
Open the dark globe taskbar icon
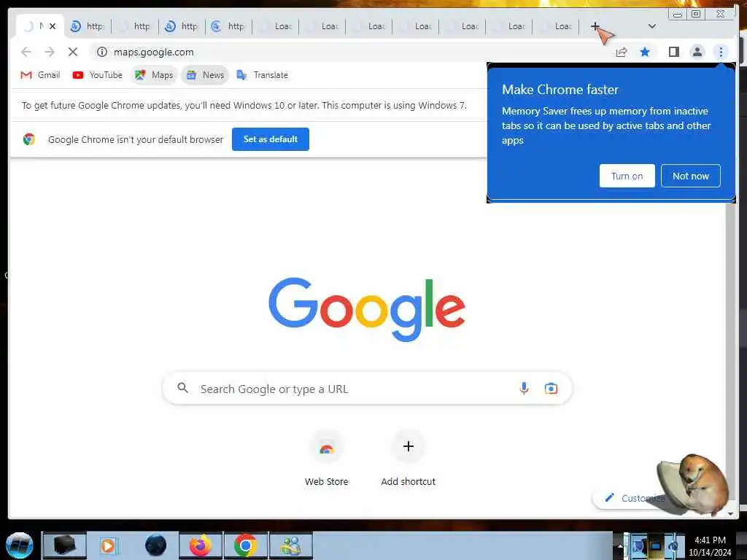click(x=155, y=545)
